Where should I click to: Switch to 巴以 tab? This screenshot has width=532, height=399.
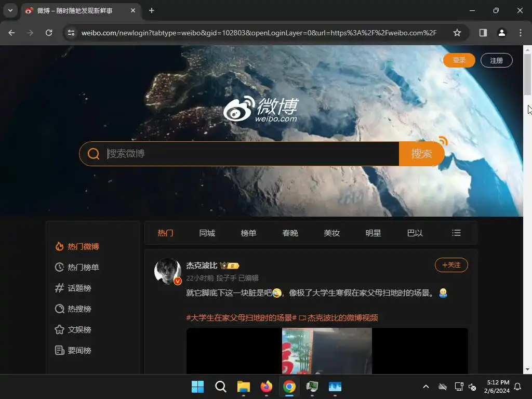pos(415,233)
